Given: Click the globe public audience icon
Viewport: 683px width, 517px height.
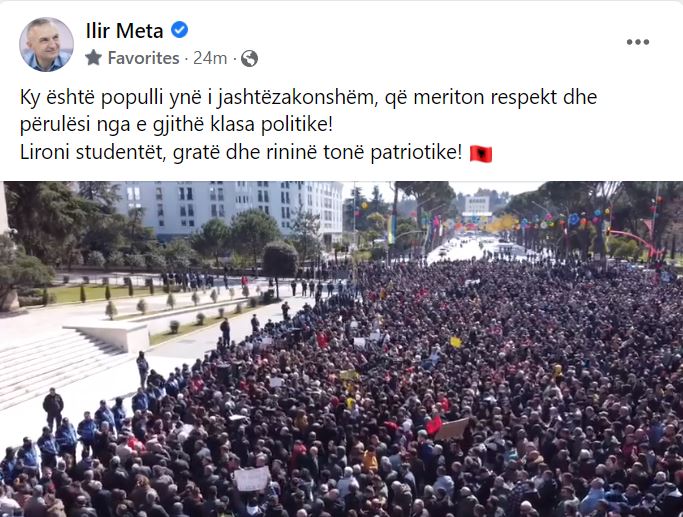Looking at the screenshot, I should tap(249, 58).
